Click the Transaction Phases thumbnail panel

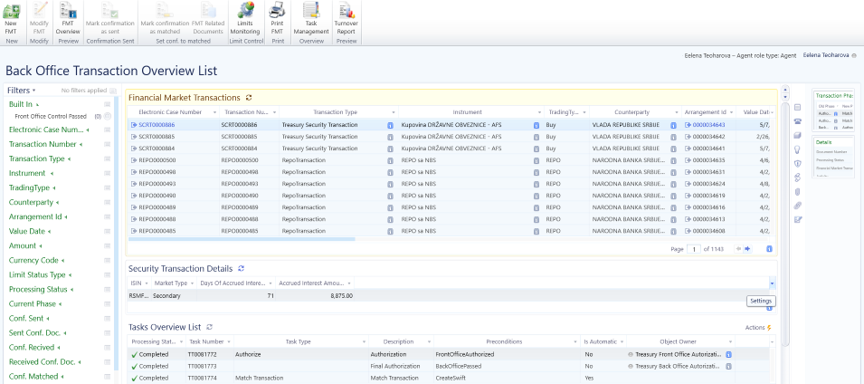pyautogui.click(x=834, y=110)
